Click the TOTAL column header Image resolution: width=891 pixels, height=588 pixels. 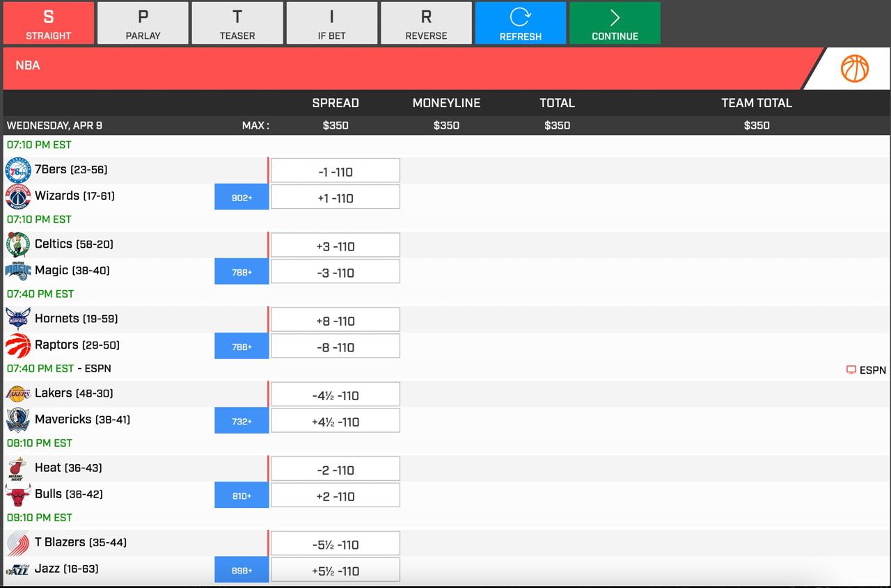(x=557, y=103)
